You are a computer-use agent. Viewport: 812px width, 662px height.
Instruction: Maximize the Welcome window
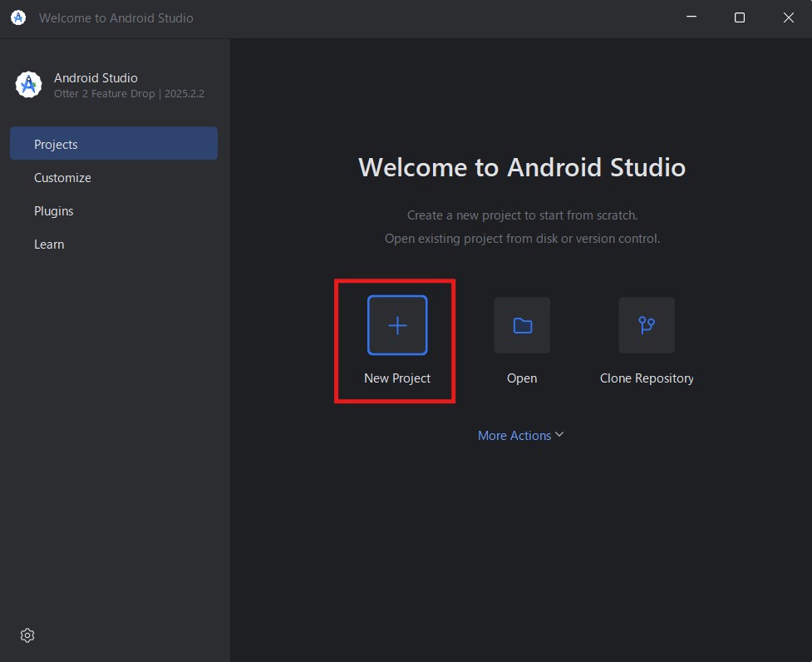point(739,17)
